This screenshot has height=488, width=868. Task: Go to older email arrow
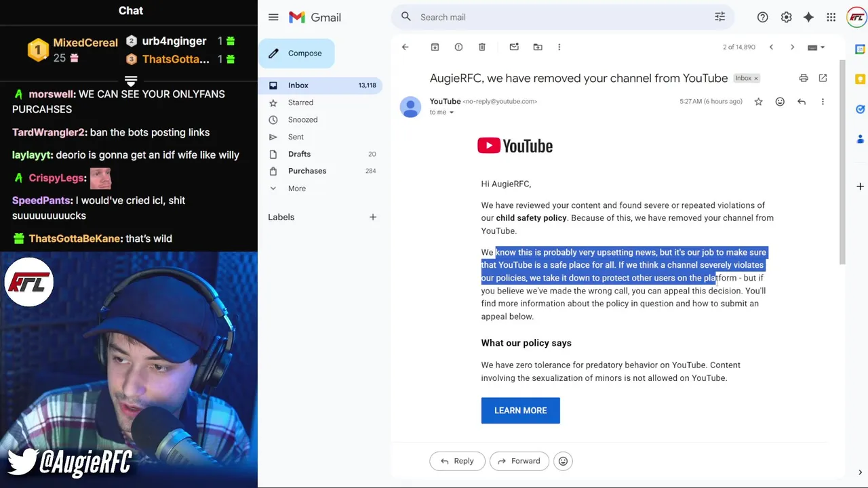[x=792, y=47]
